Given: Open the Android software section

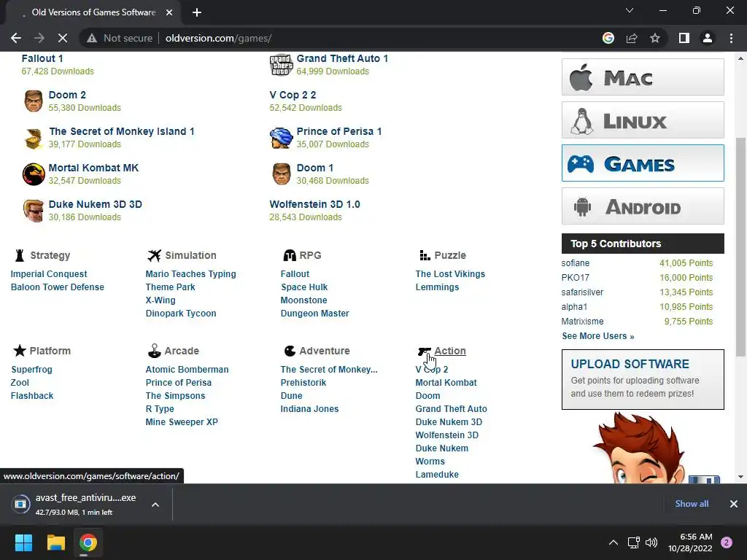Looking at the screenshot, I should (x=643, y=206).
